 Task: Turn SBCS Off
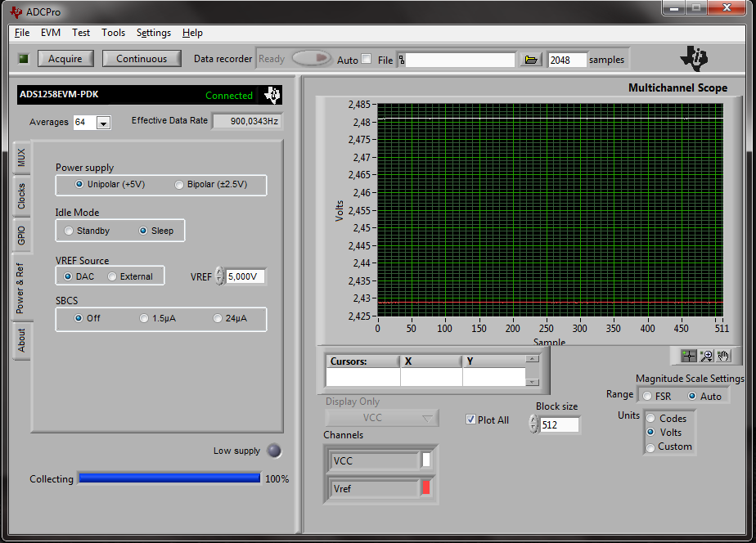[x=79, y=318]
